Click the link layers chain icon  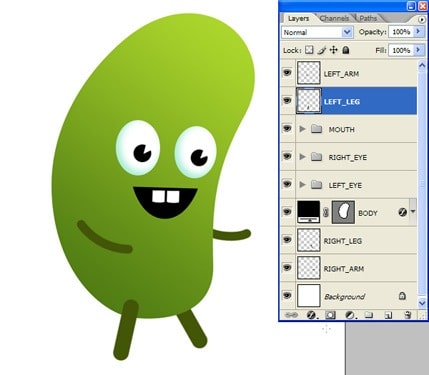tap(292, 315)
